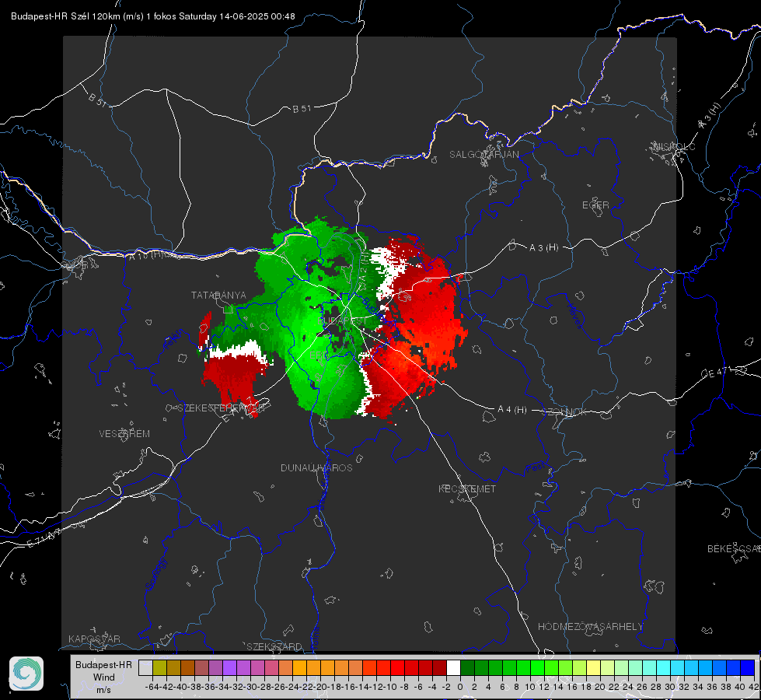This screenshot has width=761, height=700.
Task: Click the legend value label '-64'
Action: (152, 687)
